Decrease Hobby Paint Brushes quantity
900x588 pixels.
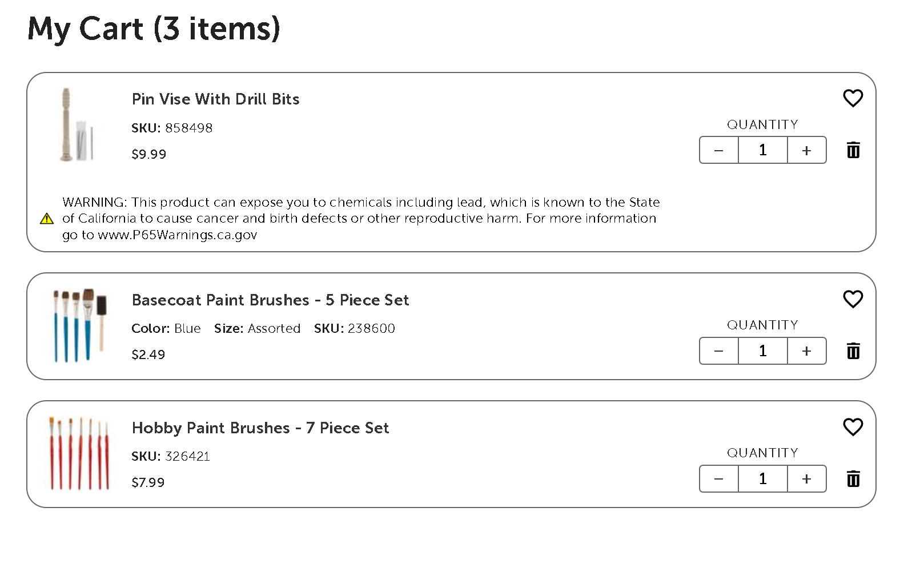(x=719, y=478)
